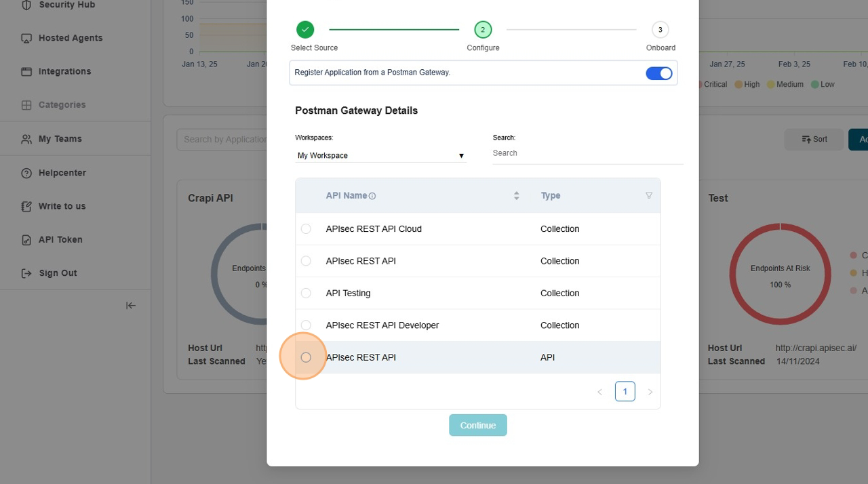The image size is (868, 484).
Task: Click Sign Out in the sidebar
Action: (x=58, y=273)
